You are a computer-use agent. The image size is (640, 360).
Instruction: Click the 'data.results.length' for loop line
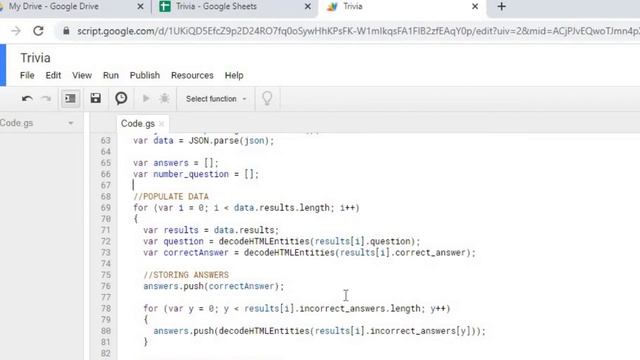[246, 208]
